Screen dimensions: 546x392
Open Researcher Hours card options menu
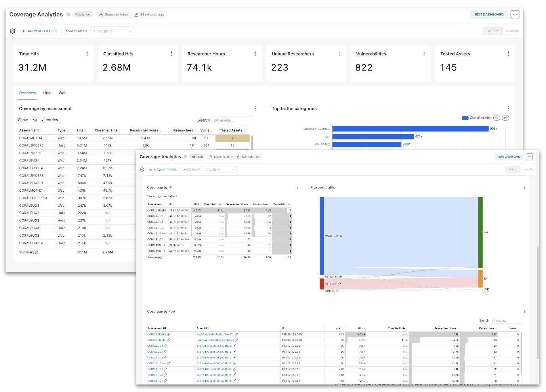pos(256,54)
